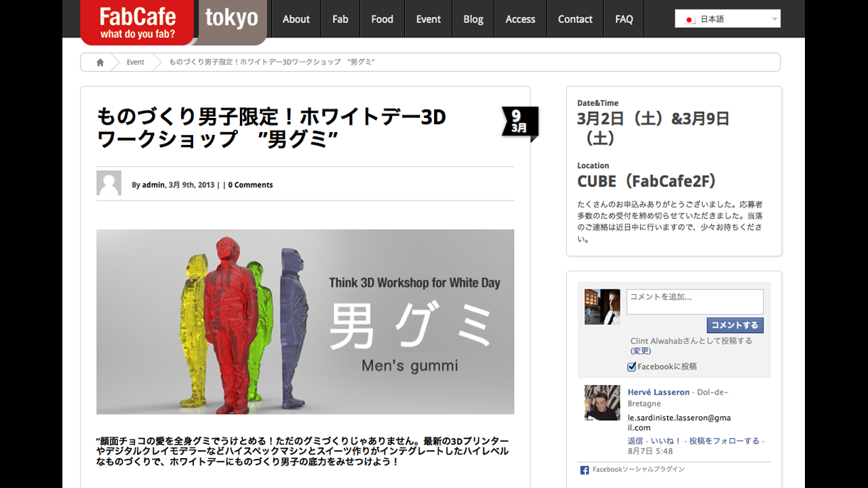Screen dimensions: 868x488
Task: Open the Food menu
Action: point(382,19)
